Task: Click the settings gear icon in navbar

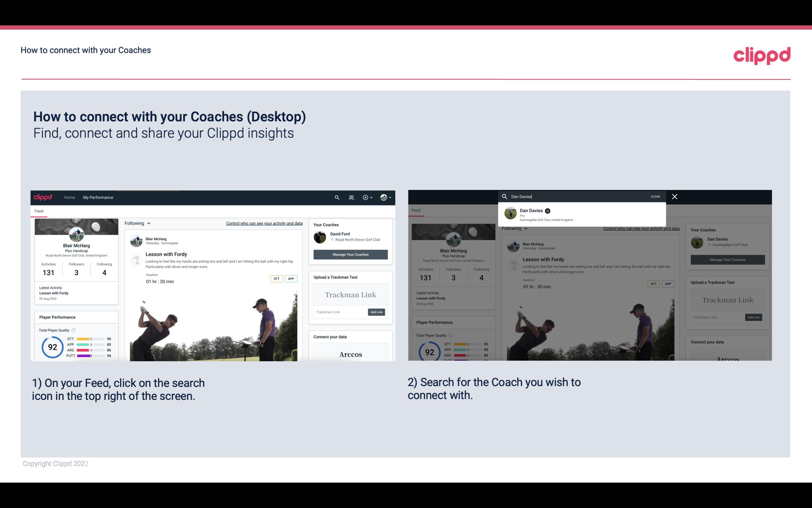Action: click(365, 197)
